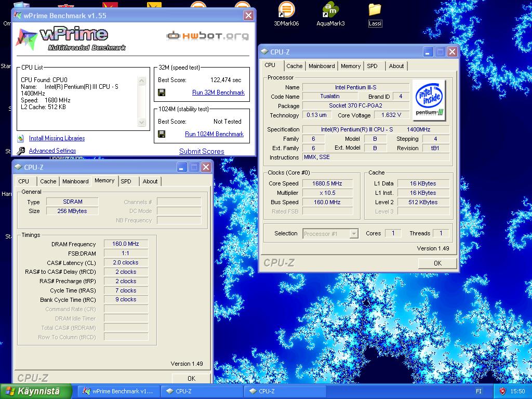Click the Revision value tB1

(x=435, y=148)
